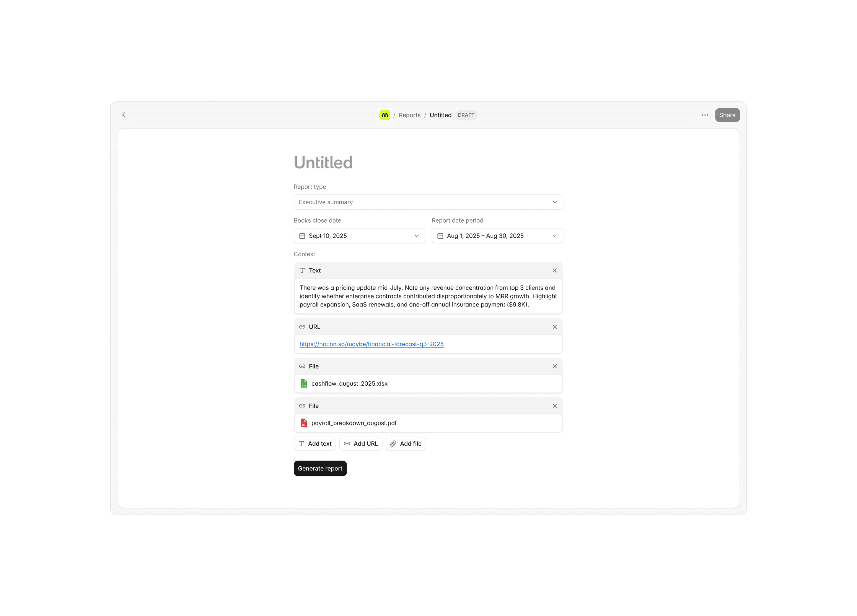Go to Reports in the breadcrumb
Screen dimensions: 857x616
point(409,115)
